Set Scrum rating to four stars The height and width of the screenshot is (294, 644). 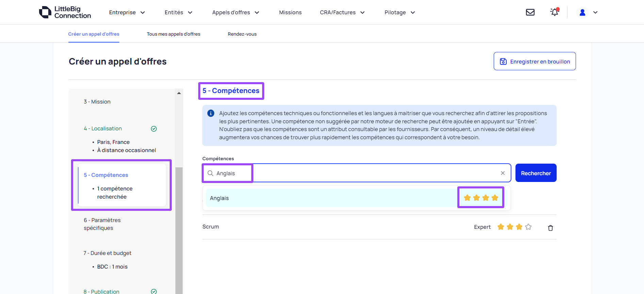point(528,227)
